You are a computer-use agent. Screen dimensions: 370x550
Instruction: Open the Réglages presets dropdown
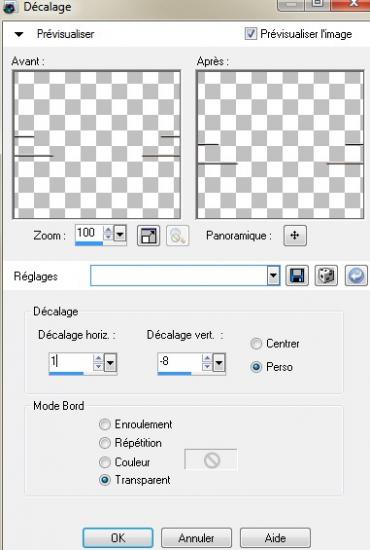(x=273, y=276)
